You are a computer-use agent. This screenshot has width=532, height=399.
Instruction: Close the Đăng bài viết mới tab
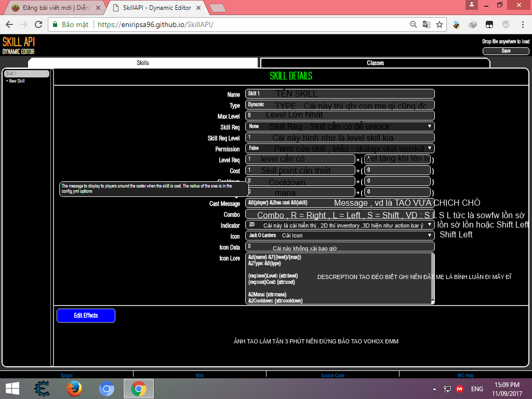click(98, 7)
